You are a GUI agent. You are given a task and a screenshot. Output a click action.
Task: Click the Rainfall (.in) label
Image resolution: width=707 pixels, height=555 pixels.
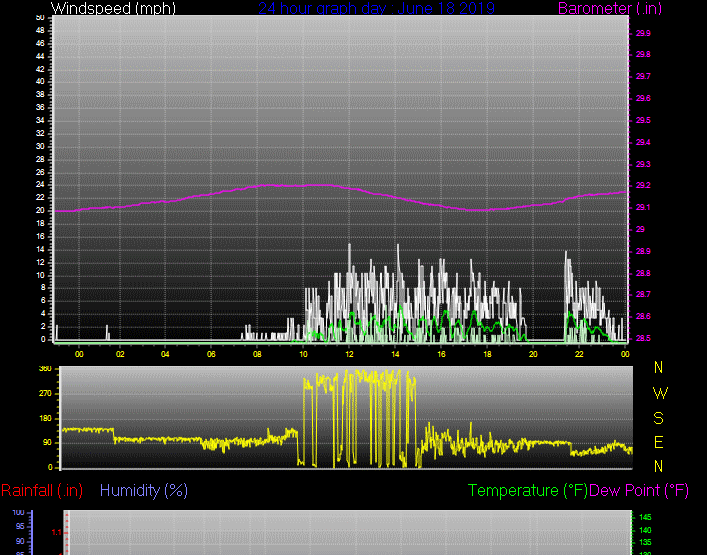pos(42,490)
